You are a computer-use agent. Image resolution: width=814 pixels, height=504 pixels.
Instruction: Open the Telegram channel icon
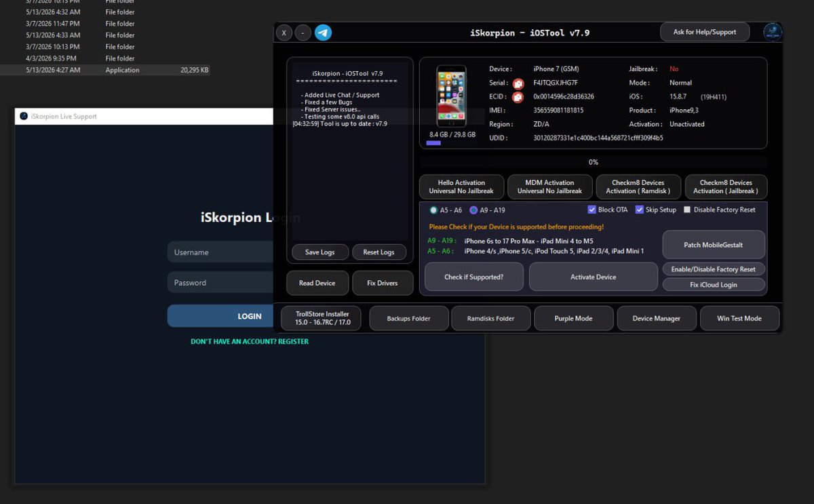323,33
